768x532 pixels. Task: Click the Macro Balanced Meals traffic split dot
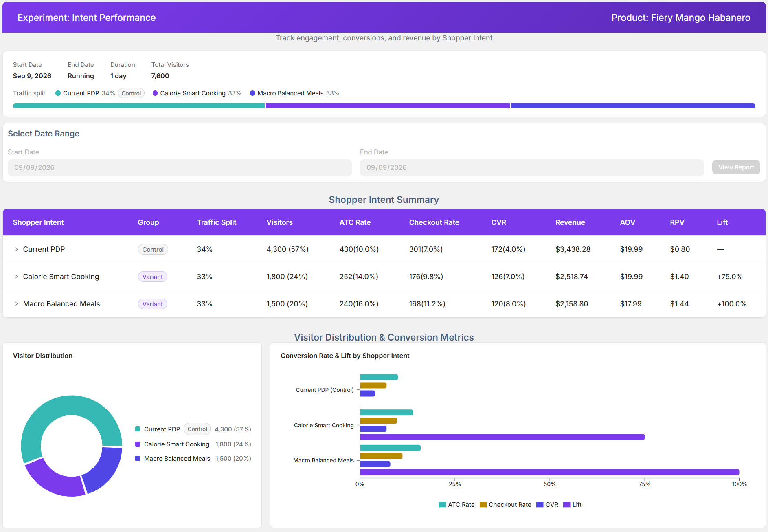tap(252, 93)
